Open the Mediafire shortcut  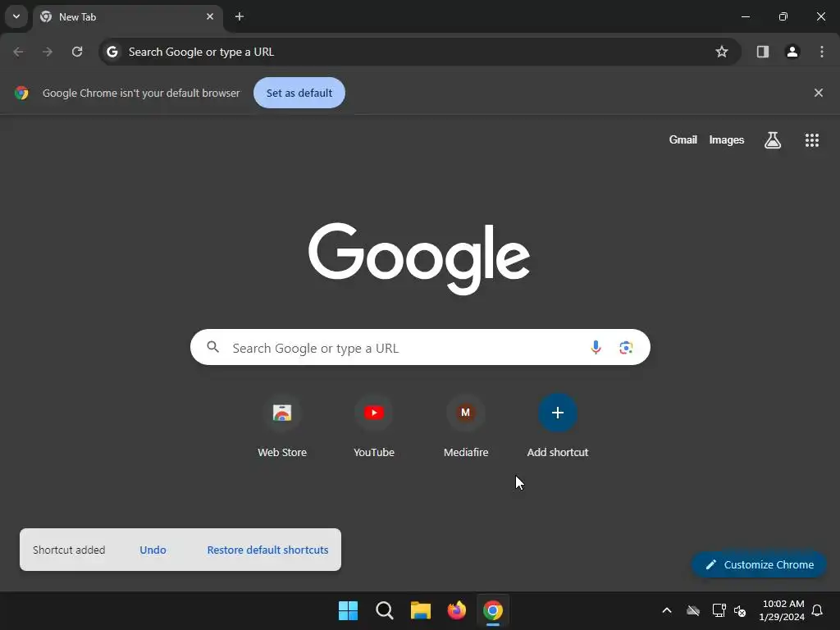pos(466,427)
